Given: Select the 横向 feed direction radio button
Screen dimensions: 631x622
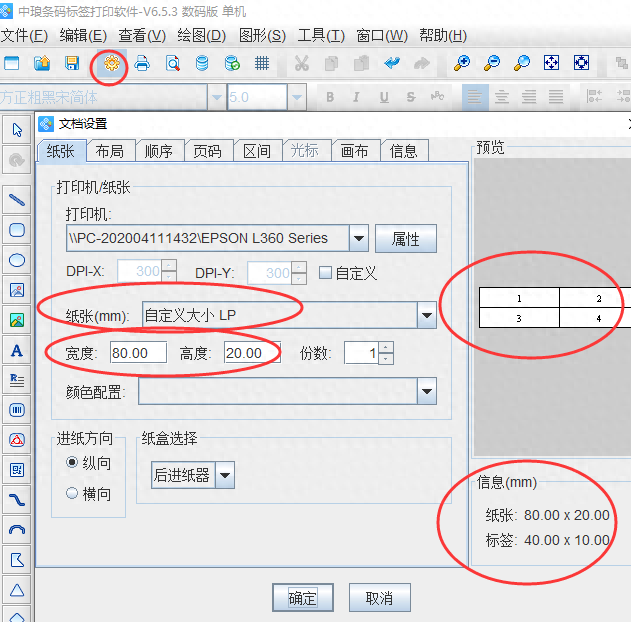Looking at the screenshot, I should 72,493.
